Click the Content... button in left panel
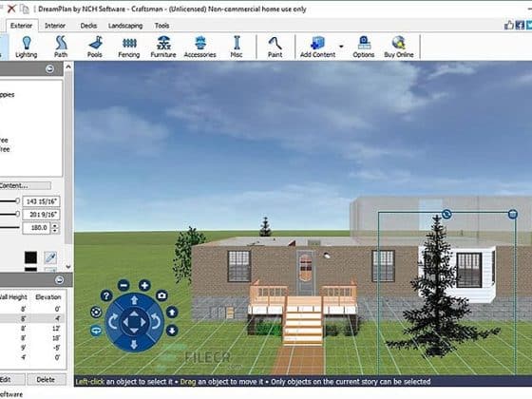 click(x=25, y=185)
